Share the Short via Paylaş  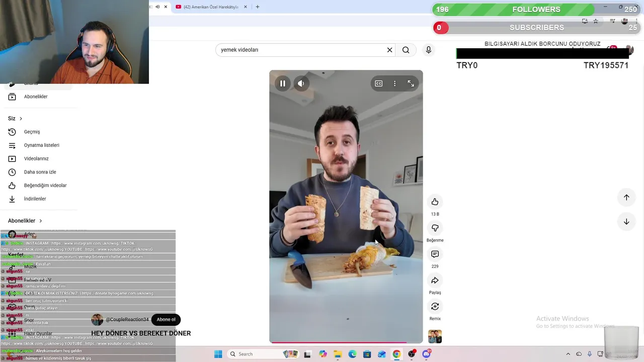(435, 280)
